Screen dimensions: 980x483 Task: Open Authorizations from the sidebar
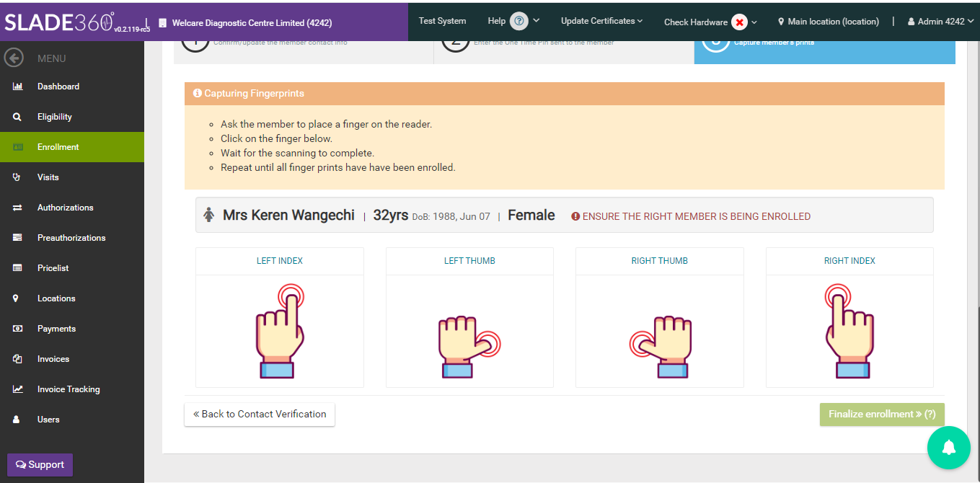click(72, 208)
